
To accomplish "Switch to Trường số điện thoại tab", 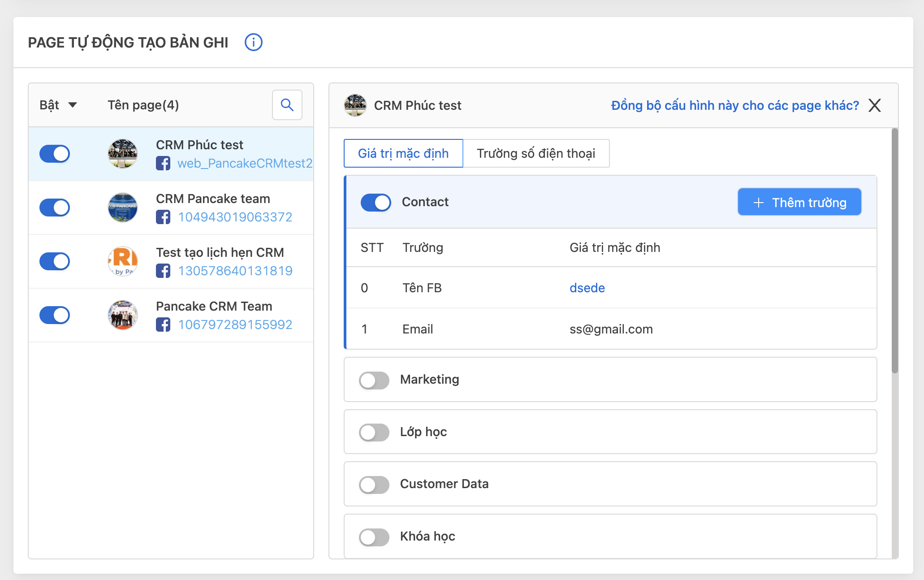I will 535,153.
